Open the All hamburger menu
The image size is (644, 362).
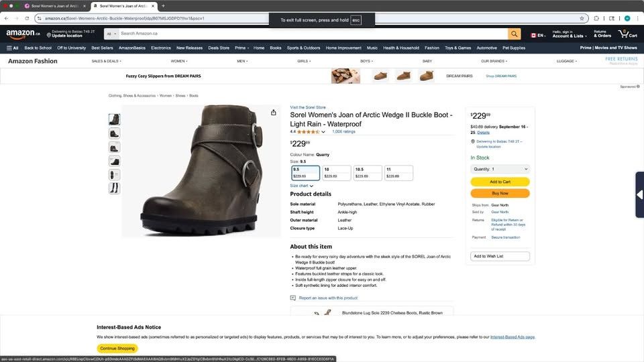[x=12, y=48]
